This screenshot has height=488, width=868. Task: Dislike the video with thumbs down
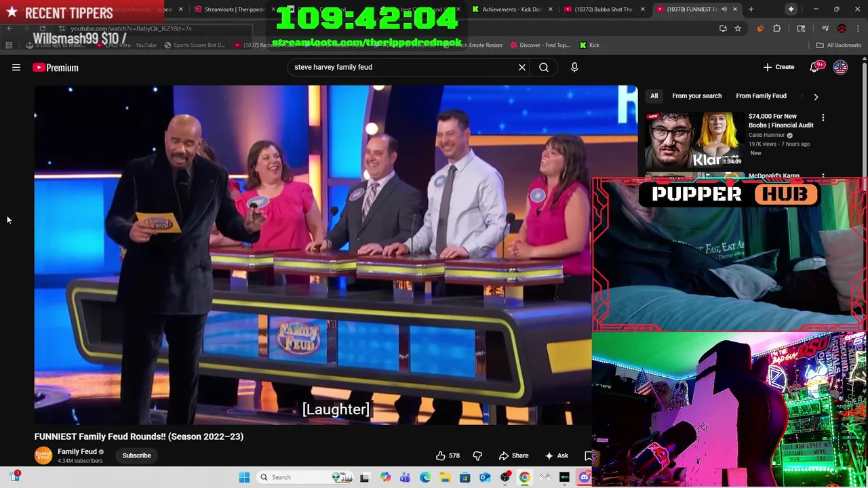pyautogui.click(x=477, y=455)
